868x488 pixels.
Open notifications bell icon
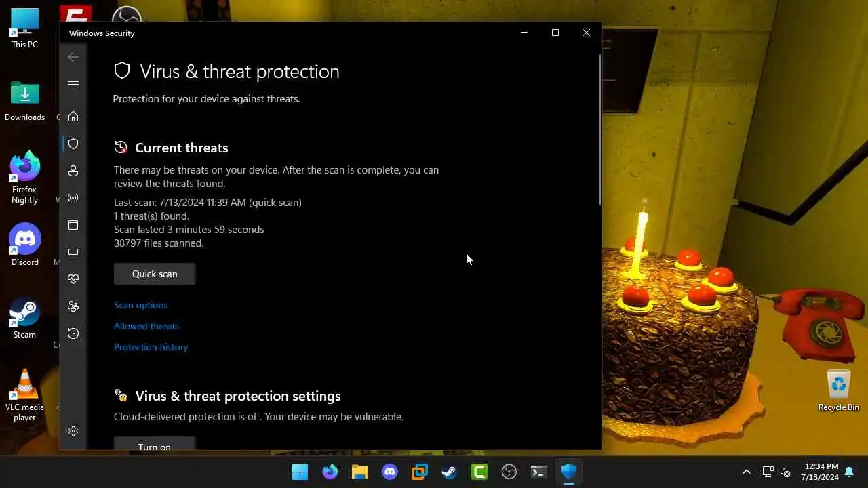tap(849, 472)
